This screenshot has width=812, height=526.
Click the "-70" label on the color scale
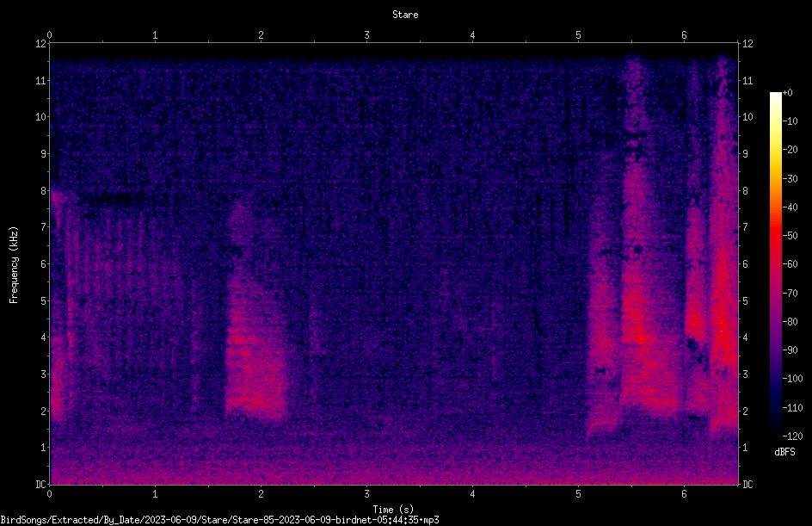(x=790, y=294)
